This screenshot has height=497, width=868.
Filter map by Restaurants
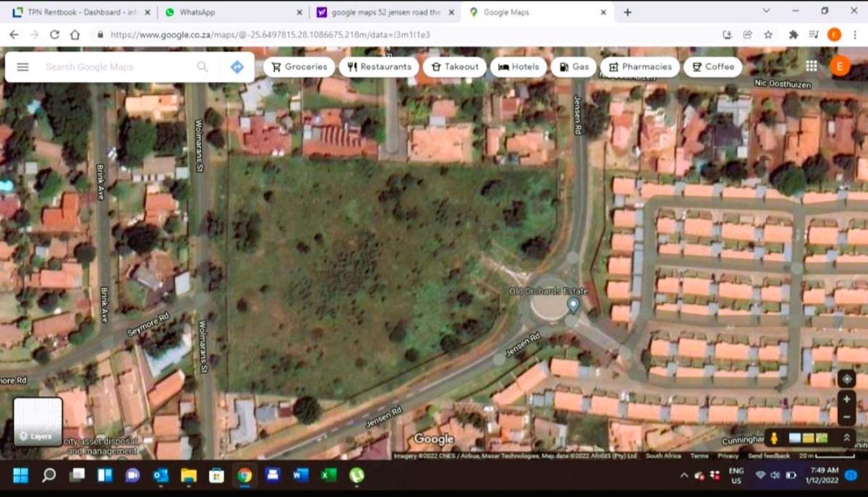coord(379,67)
